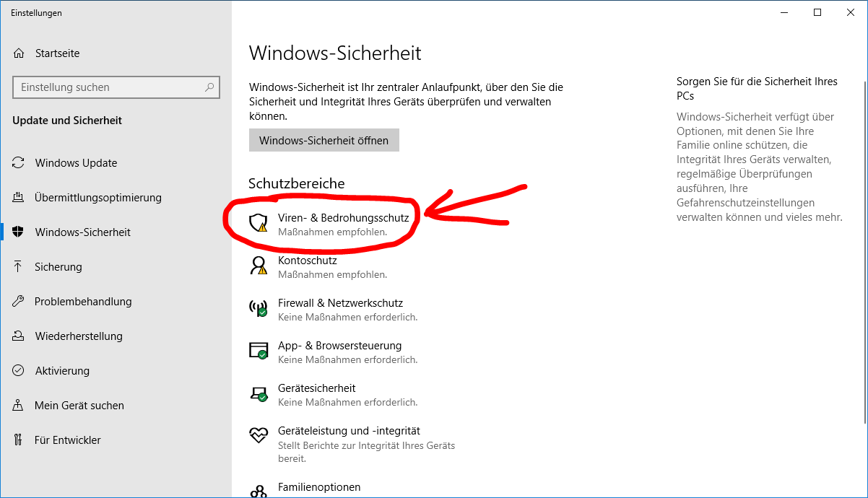
Task: Click the Windows-Sicherheit shield icon in sidebar
Action: (x=19, y=232)
